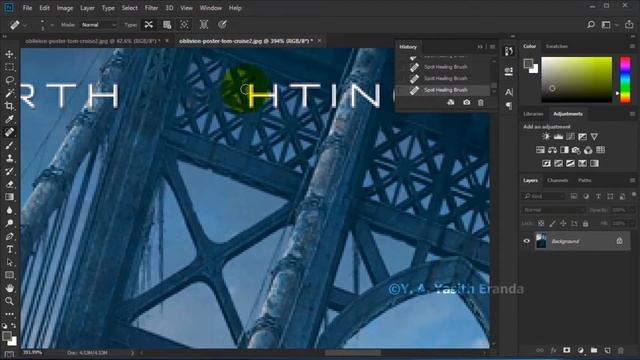
Task: Click the Brightness/Contrast adjustment icon
Action: tap(546, 137)
